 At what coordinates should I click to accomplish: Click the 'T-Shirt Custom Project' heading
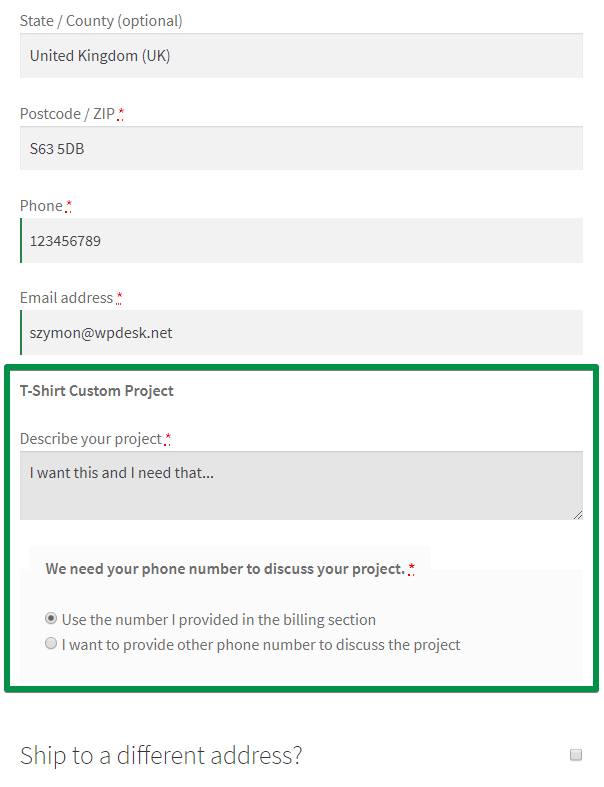[96, 390]
